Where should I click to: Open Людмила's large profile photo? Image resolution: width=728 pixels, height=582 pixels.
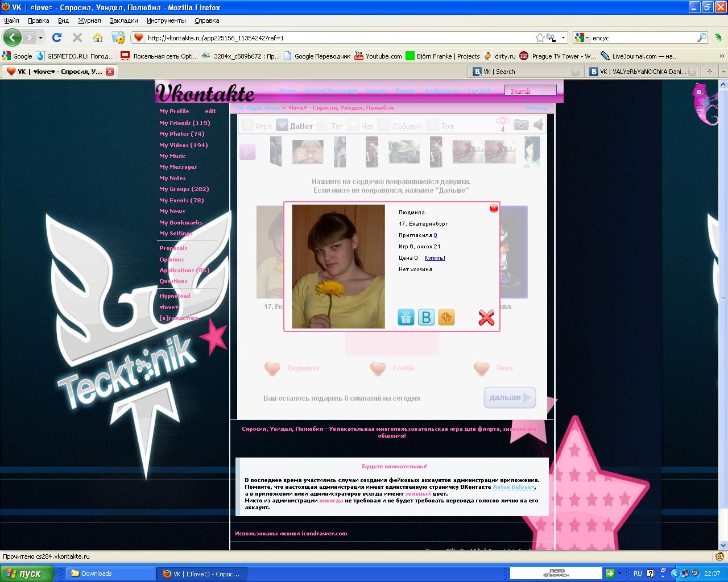coord(338,267)
